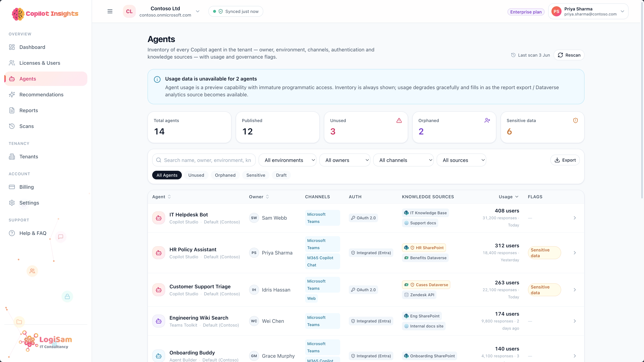
Task: Click the Total agents card
Action: click(x=189, y=127)
